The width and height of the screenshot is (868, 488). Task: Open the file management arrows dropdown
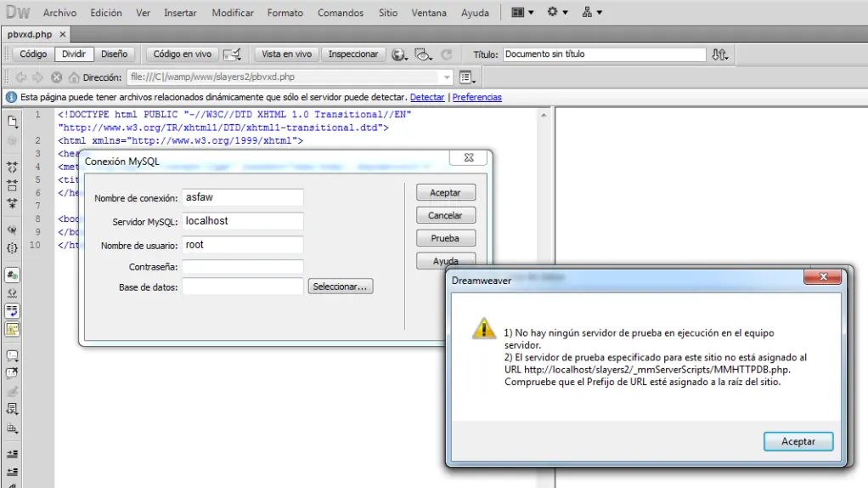click(719, 54)
